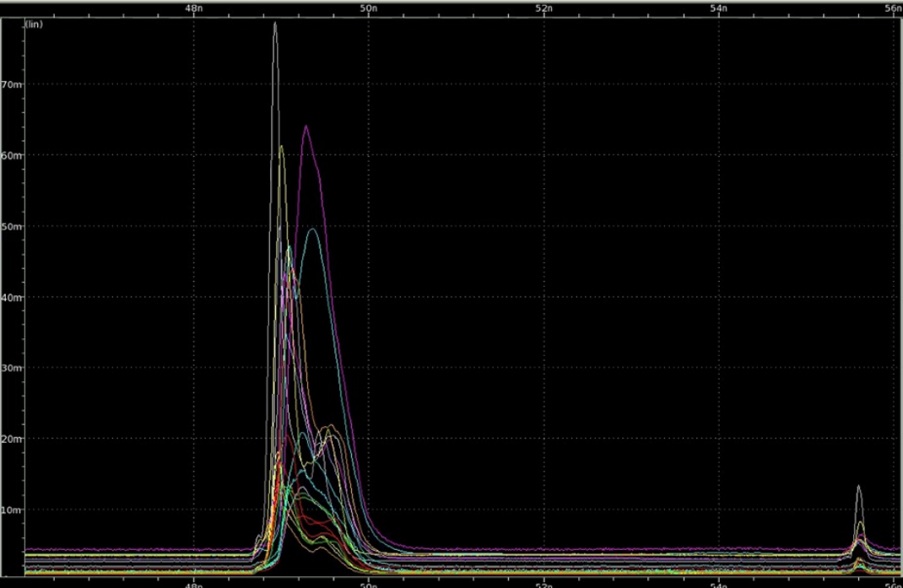The height and width of the screenshot is (588, 903).
Task: Select the 52n mark on top time axis
Action: [x=543, y=8]
